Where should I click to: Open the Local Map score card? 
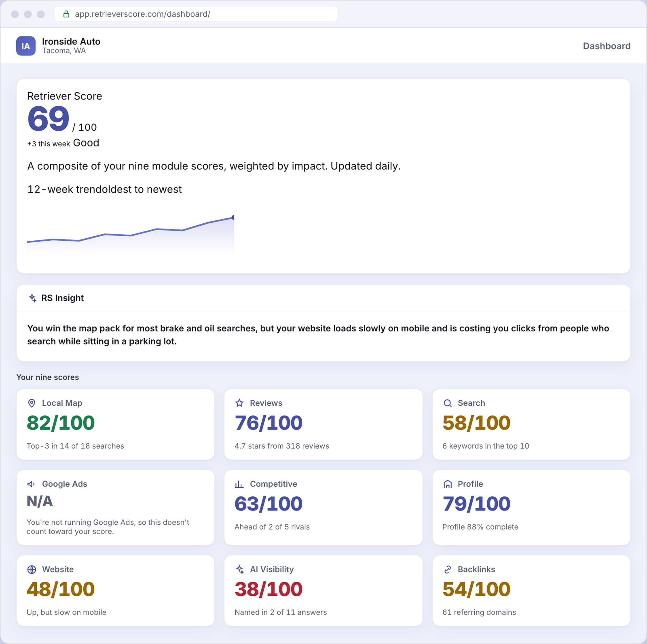(115, 424)
